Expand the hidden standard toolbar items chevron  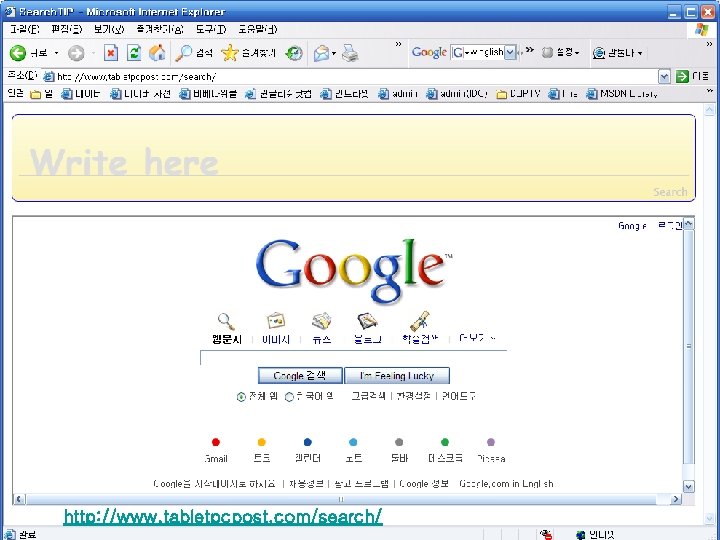point(398,45)
